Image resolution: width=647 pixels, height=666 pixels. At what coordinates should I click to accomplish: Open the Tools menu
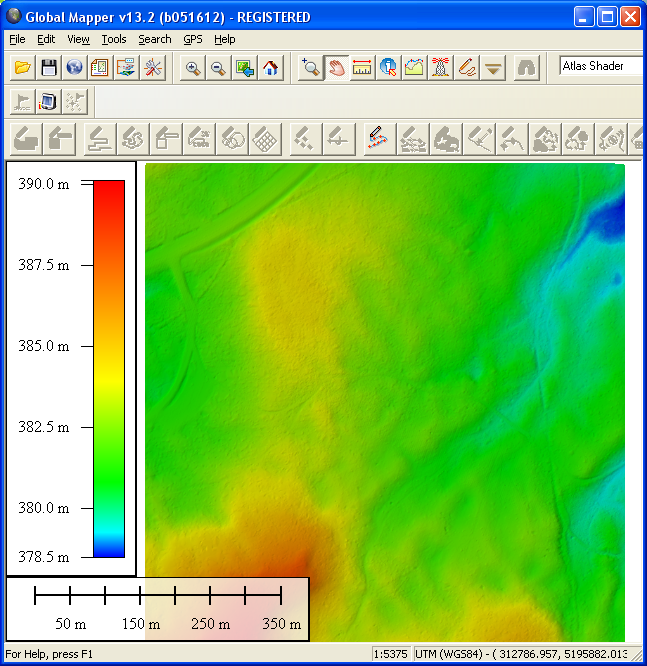pos(114,40)
